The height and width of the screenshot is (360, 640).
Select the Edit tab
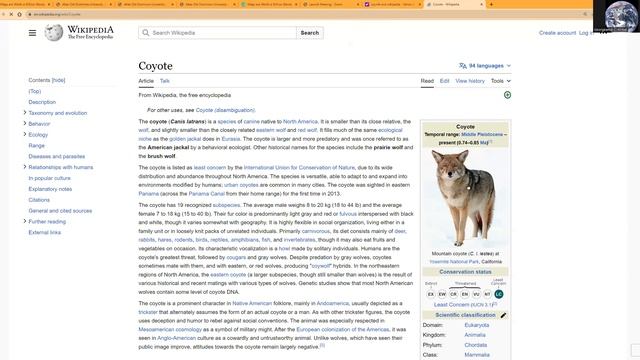click(x=444, y=81)
